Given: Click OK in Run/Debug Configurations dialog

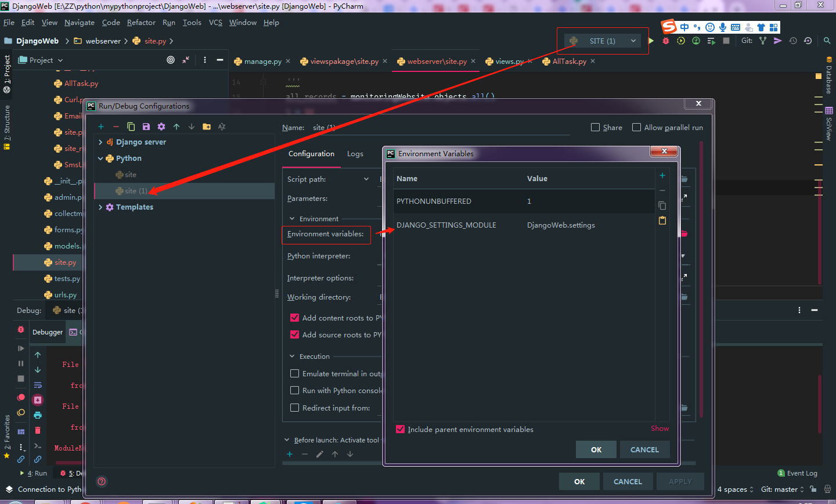Looking at the screenshot, I should [579, 481].
